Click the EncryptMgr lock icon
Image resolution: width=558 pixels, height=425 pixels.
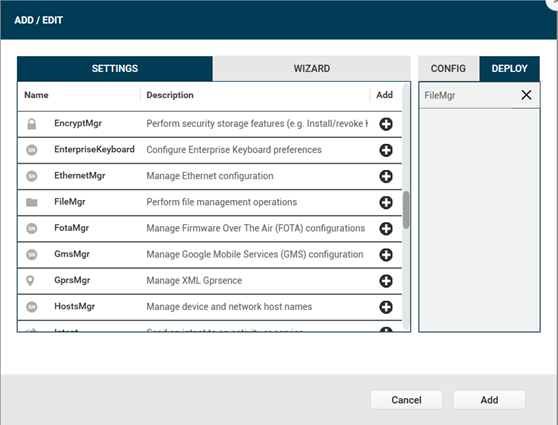pos(32,124)
